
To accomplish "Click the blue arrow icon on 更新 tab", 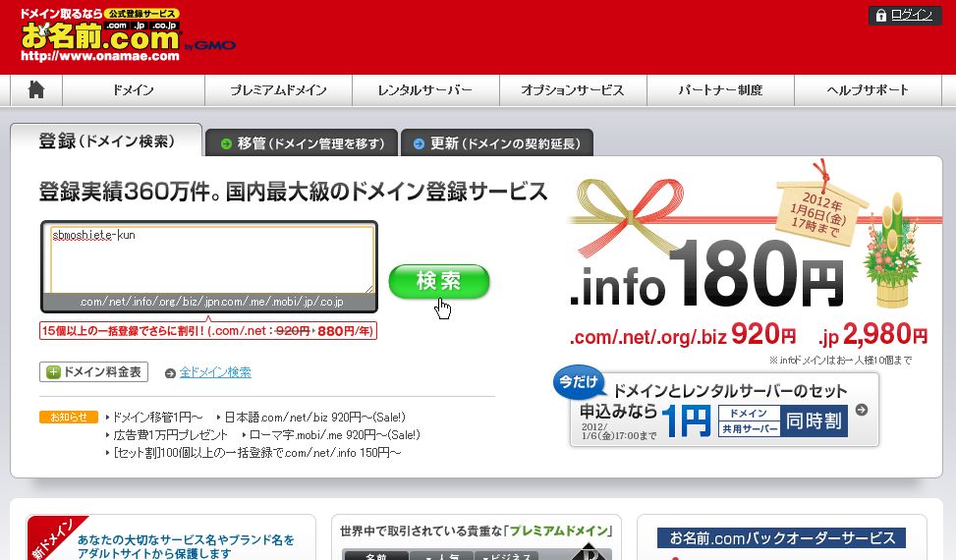I will pyautogui.click(x=419, y=143).
